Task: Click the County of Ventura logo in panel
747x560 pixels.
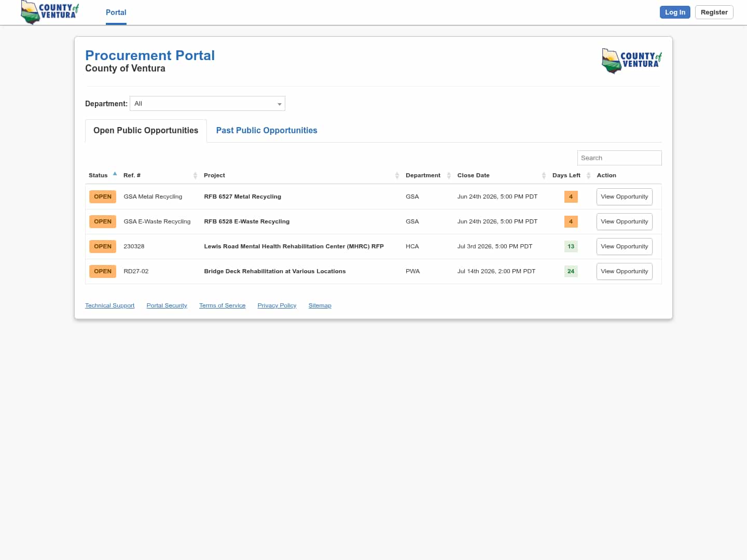Action: (632, 61)
